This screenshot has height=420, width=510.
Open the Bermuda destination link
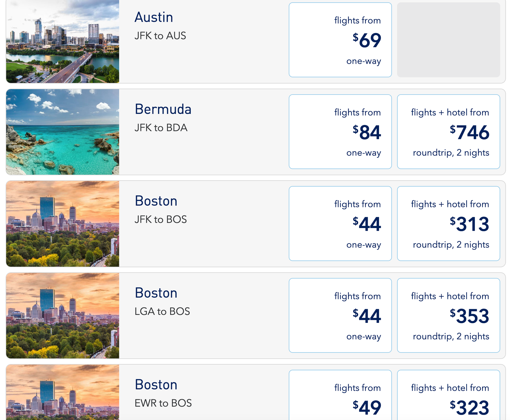pyautogui.click(x=163, y=109)
